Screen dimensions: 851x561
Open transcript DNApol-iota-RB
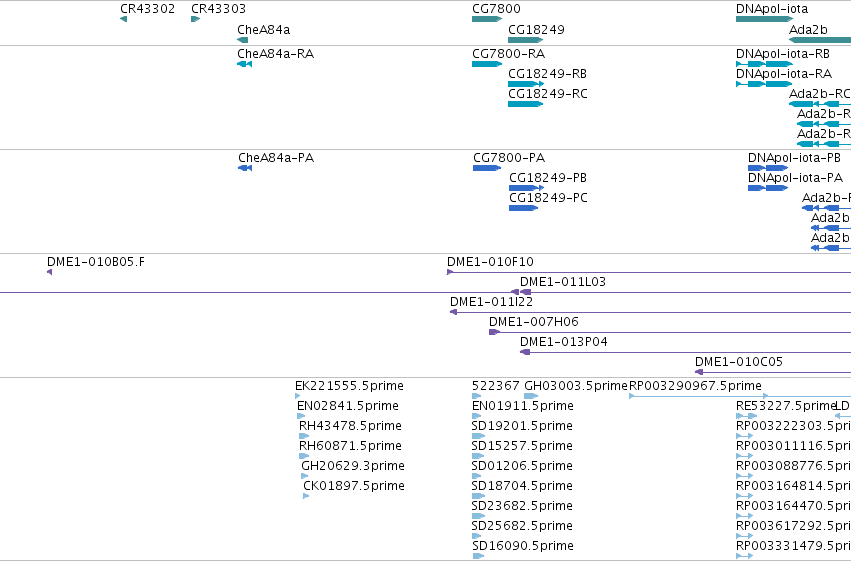[x=783, y=54]
